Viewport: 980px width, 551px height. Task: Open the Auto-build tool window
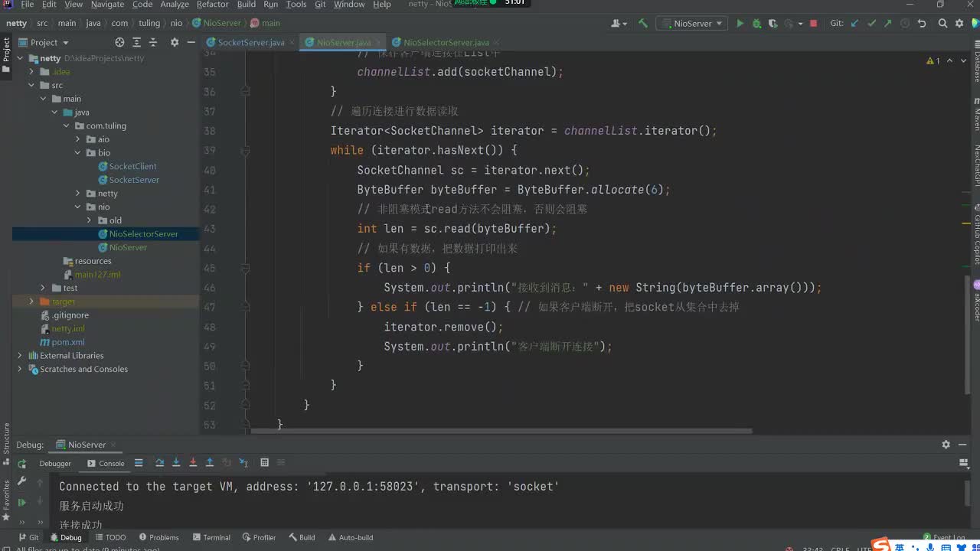(x=350, y=537)
